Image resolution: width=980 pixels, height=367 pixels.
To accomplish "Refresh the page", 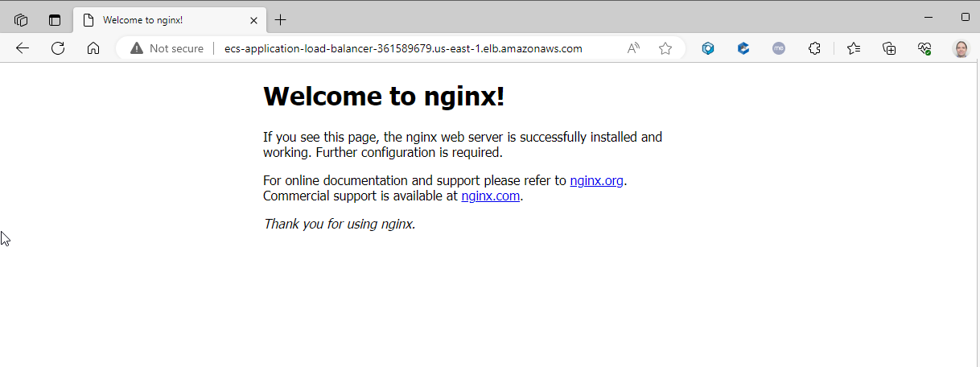I will click(58, 48).
